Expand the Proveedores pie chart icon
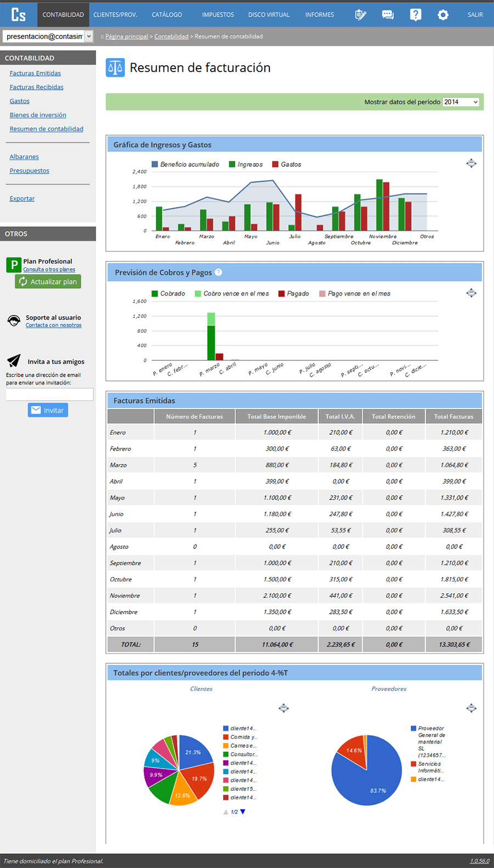 [x=471, y=708]
